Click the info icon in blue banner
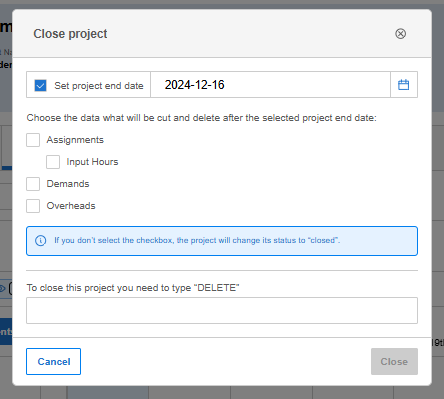Image resolution: width=444 pixels, height=399 pixels. click(x=40, y=240)
